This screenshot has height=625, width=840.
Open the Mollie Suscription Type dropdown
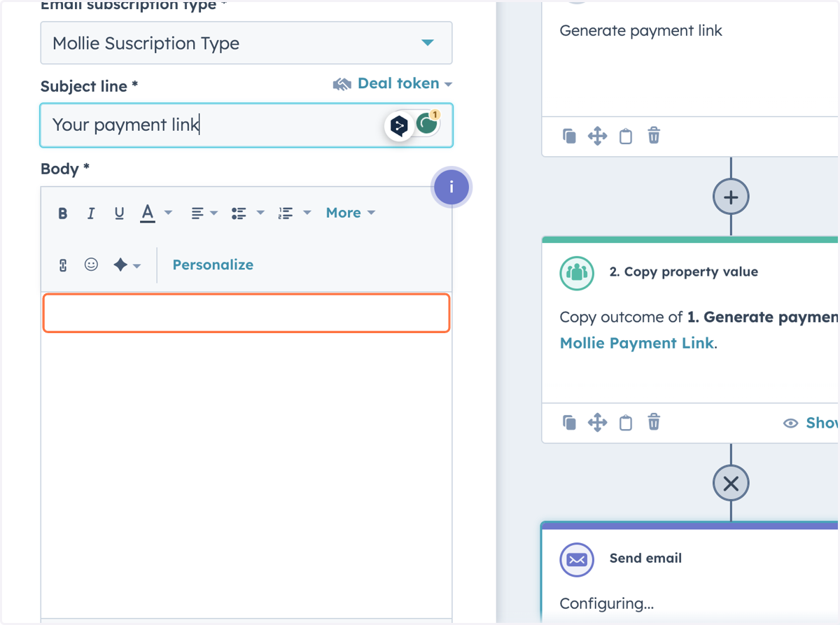(x=246, y=43)
